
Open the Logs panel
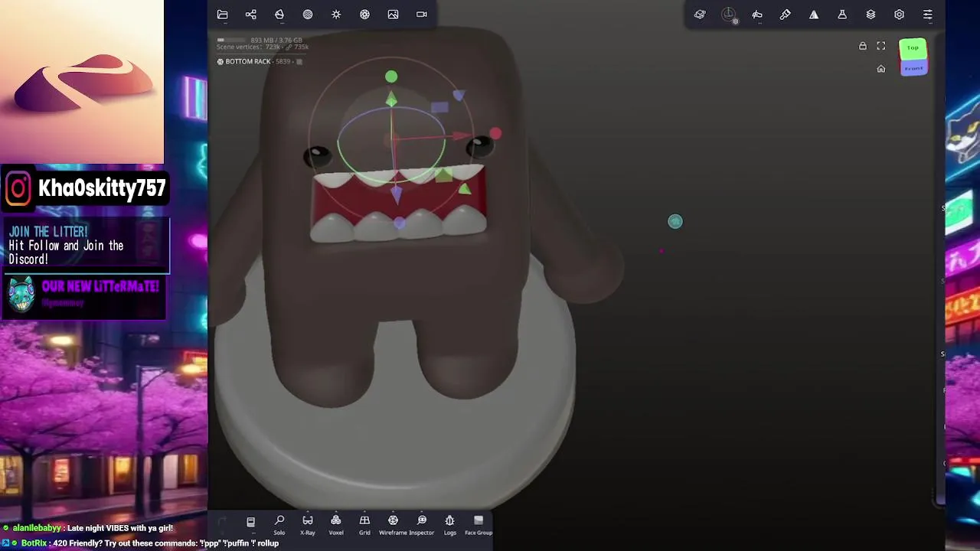pyautogui.click(x=450, y=525)
